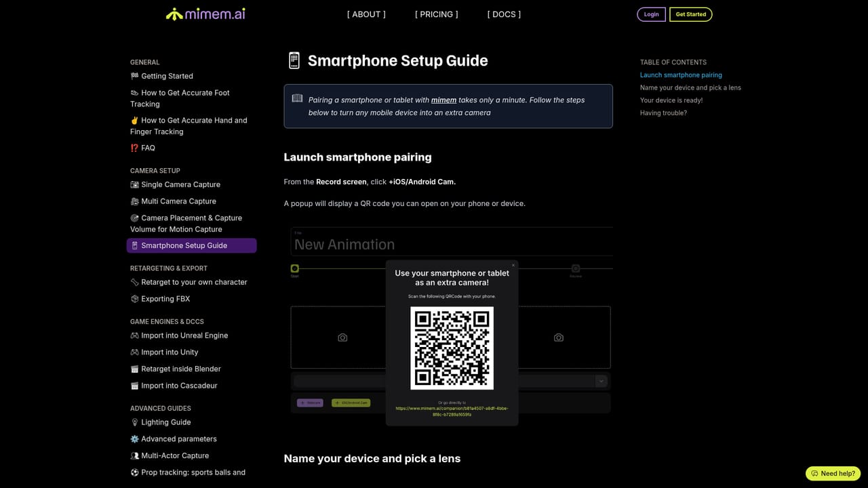Open the PRICING menu item

(436, 14)
